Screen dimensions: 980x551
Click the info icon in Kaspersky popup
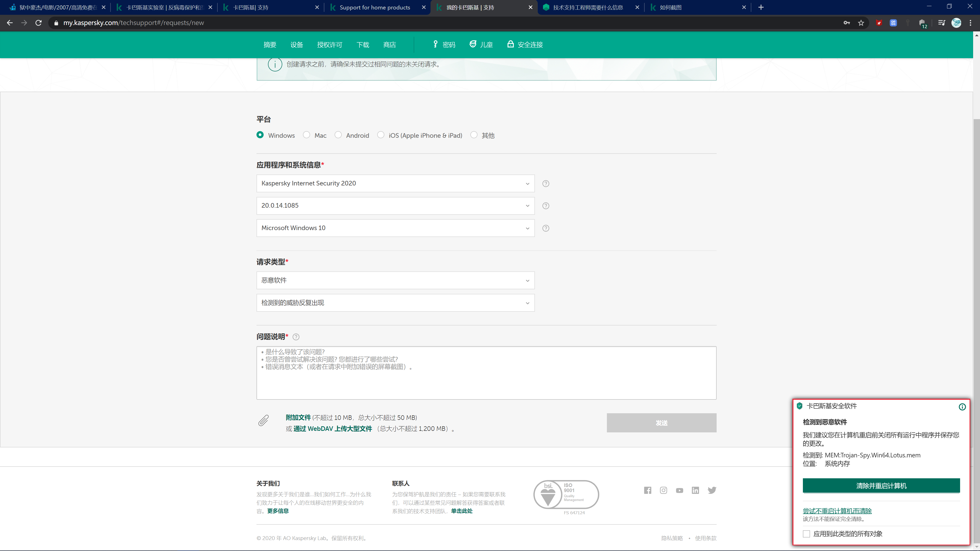pos(962,407)
